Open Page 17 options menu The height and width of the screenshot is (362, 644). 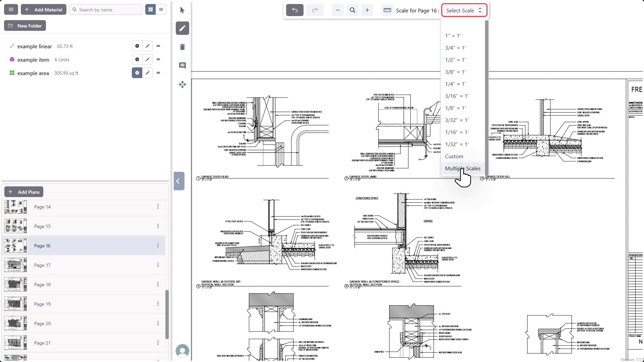158,265
